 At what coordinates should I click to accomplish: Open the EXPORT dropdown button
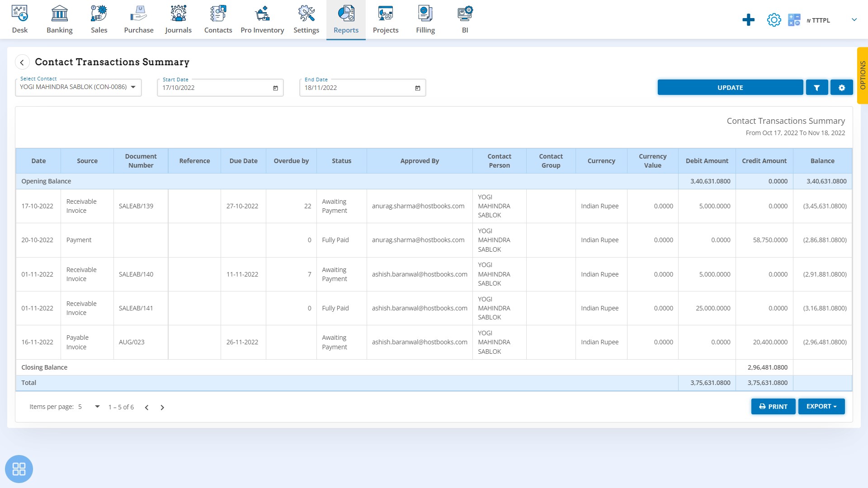(821, 406)
